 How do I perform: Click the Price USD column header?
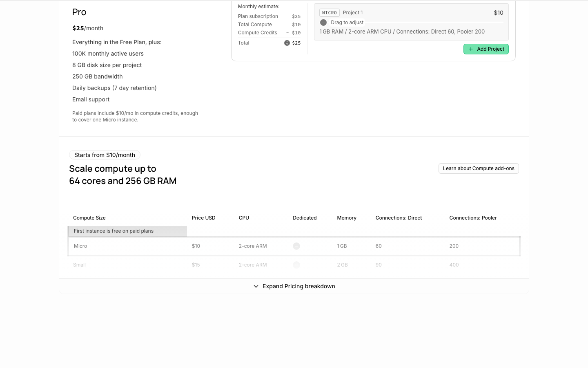(x=203, y=218)
